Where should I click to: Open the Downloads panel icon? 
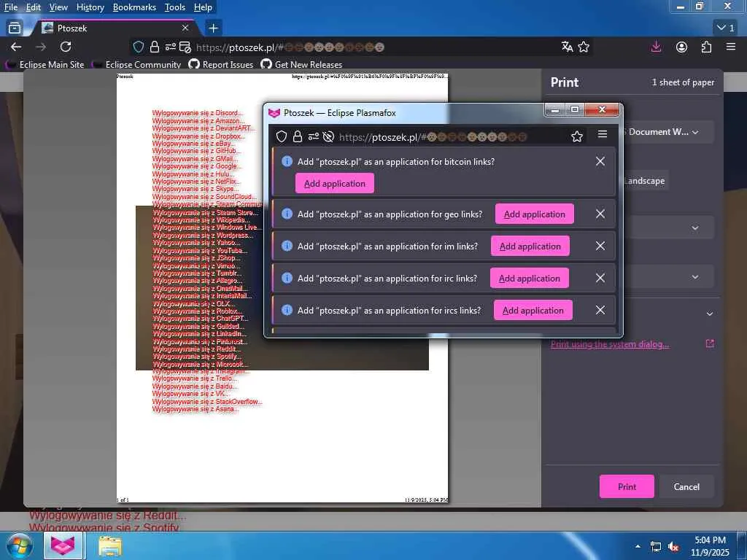(x=656, y=47)
